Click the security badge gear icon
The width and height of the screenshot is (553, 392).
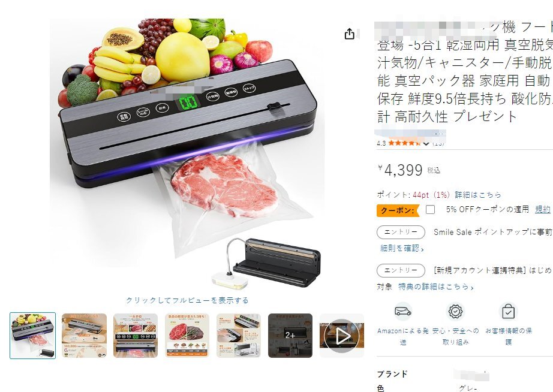[455, 312]
